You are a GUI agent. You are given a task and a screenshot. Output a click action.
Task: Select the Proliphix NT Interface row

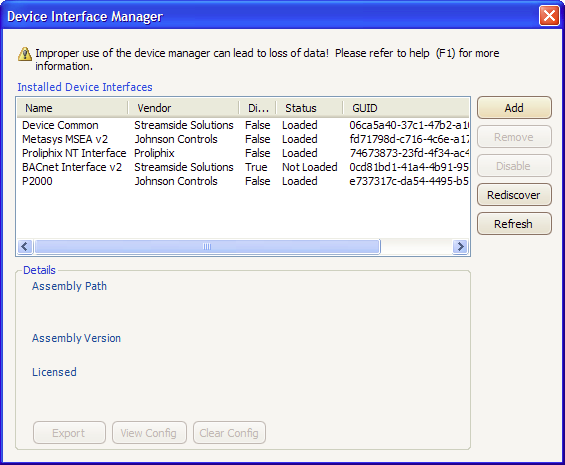pyautogui.click(x=243, y=153)
